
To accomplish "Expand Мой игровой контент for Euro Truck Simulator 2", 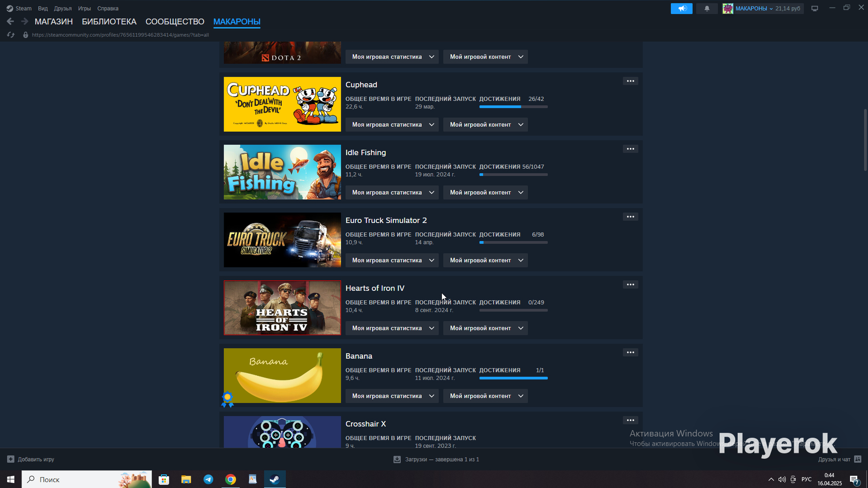I will [486, 260].
